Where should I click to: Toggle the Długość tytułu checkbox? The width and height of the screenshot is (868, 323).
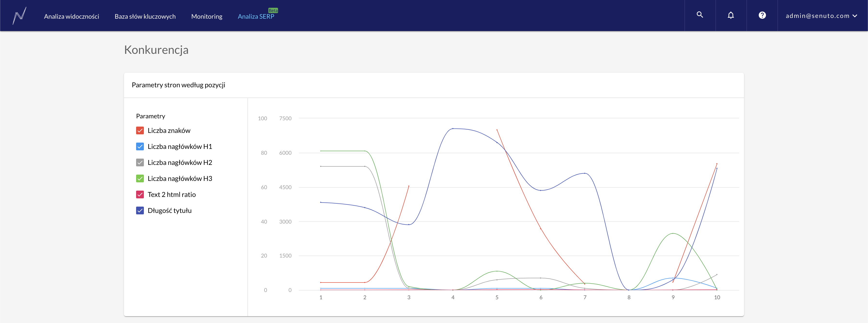(140, 211)
